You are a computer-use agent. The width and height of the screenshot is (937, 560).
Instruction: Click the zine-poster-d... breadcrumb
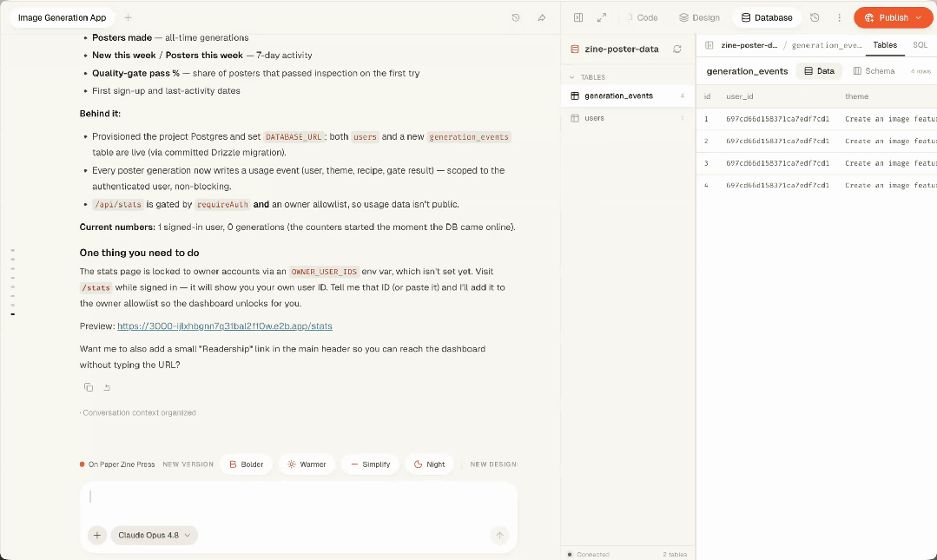749,45
